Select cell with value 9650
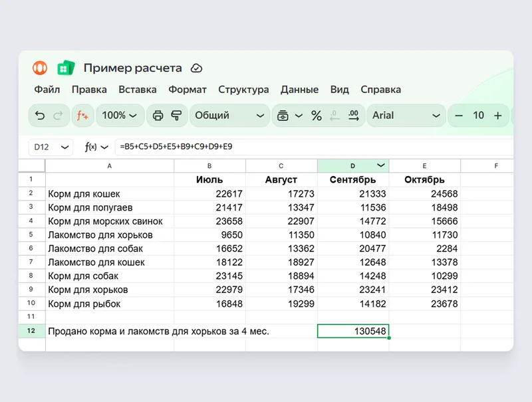The image size is (532, 402). pos(209,235)
